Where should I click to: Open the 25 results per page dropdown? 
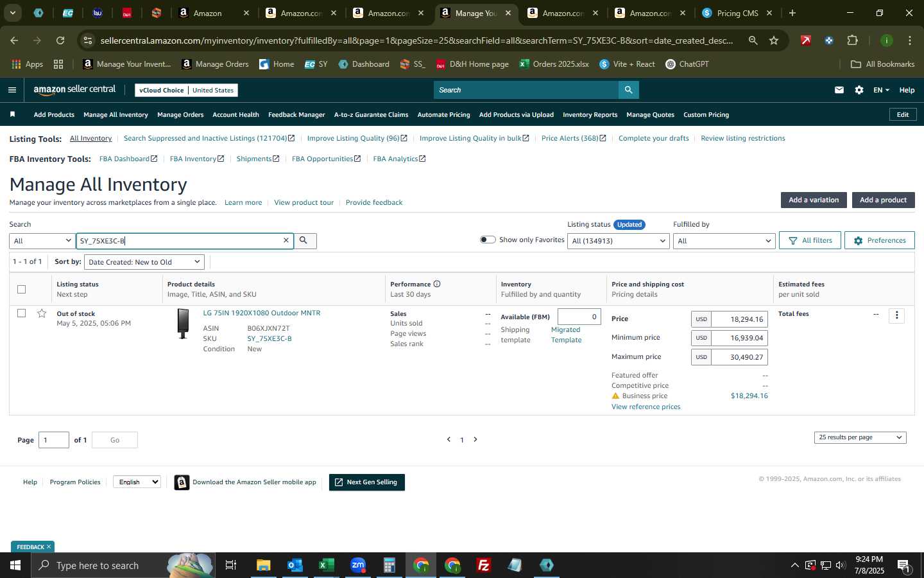pyautogui.click(x=860, y=437)
